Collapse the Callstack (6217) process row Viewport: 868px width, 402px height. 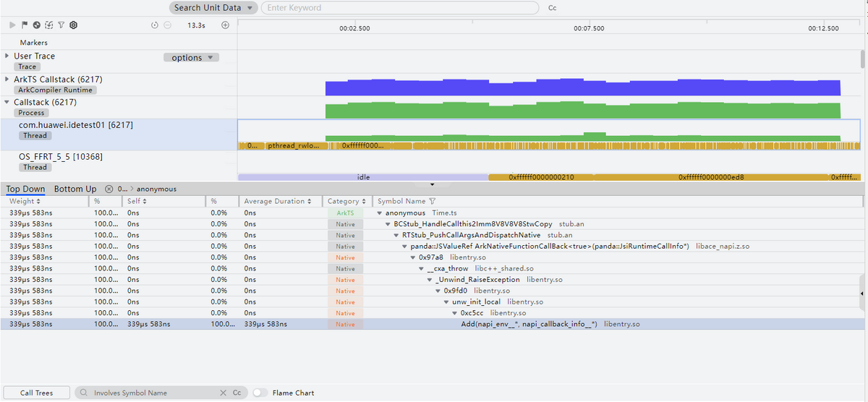pyautogui.click(x=7, y=102)
